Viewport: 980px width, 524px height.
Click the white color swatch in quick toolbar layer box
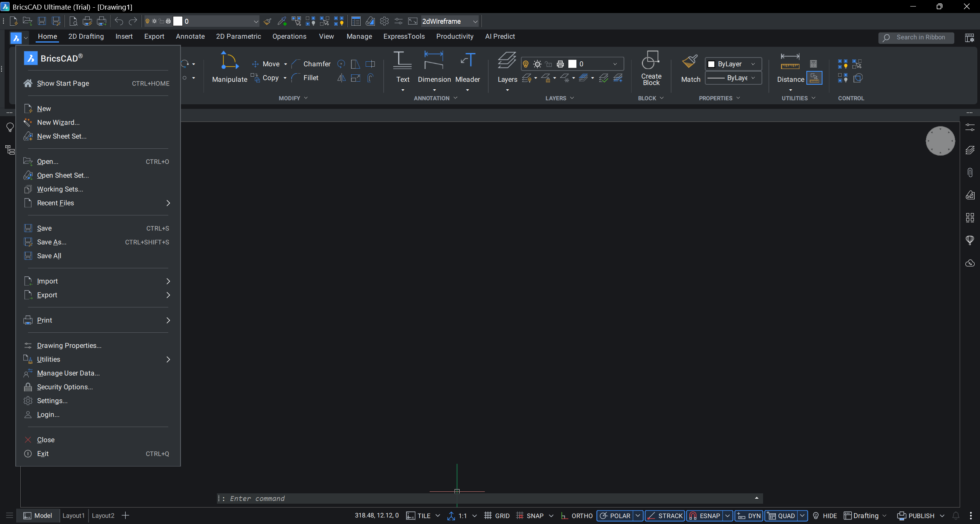(178, 21)
